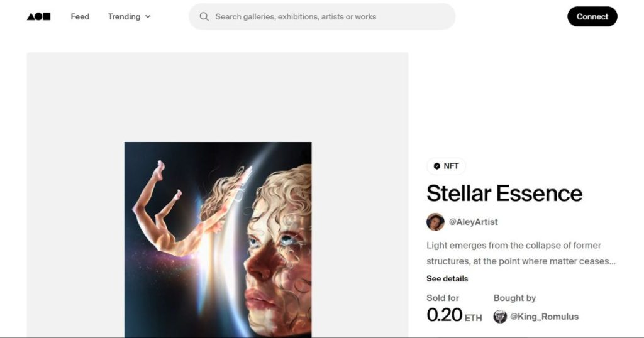Click the AleyArtist profile avatar

pyautogui.click(x=435, y=222)
